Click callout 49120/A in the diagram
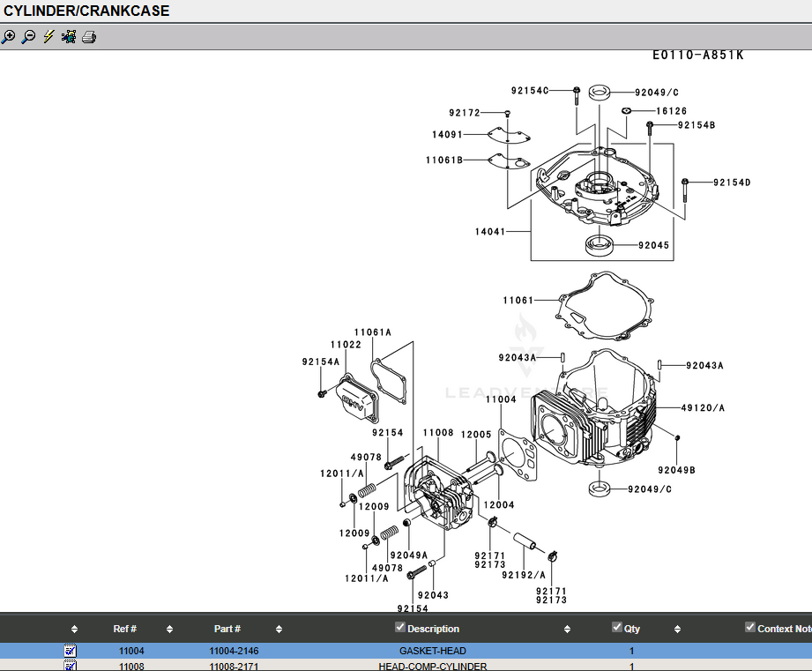The width and height of the screenshot is (812, 671). coord(703,408)
